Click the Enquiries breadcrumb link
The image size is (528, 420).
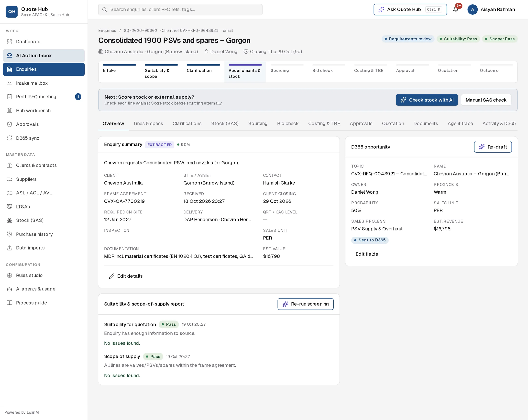click(x=107, y=31)
